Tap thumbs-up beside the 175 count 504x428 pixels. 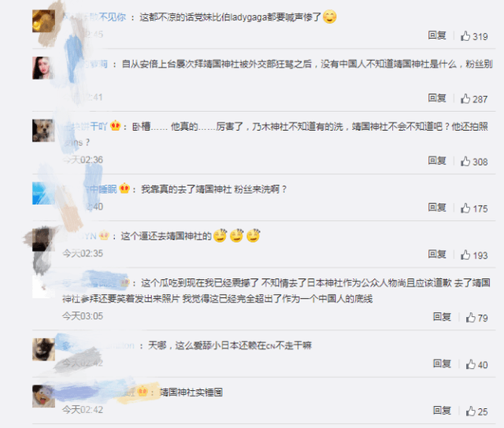[465, 208]
